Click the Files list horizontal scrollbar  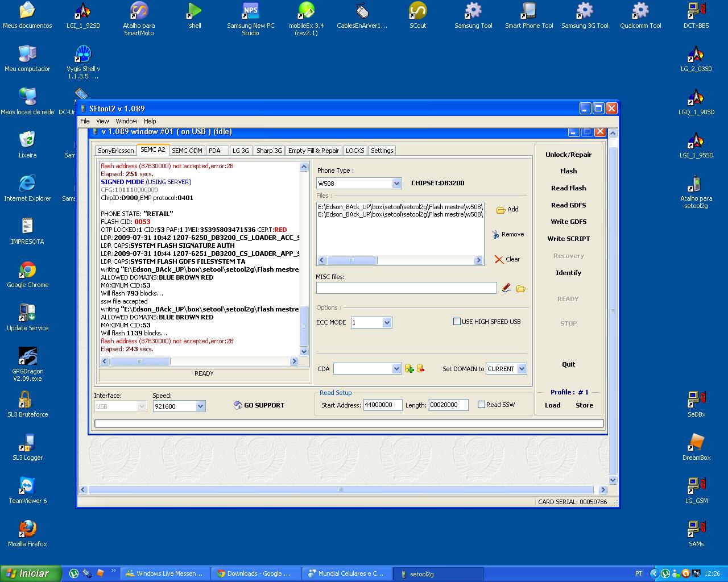(400, 260)
